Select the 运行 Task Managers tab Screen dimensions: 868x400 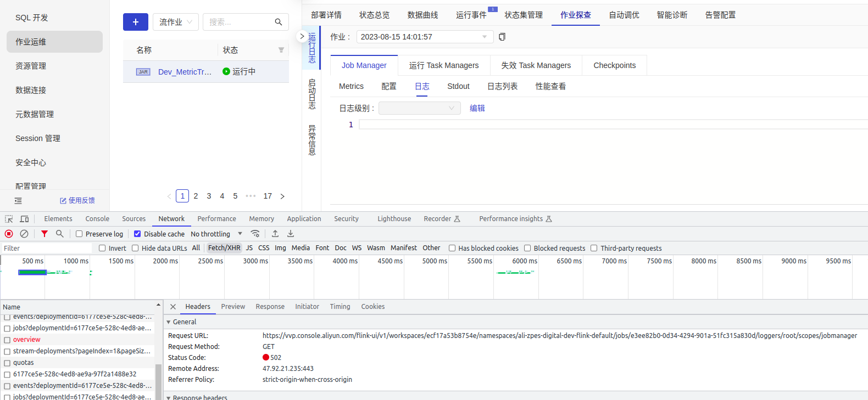coord(444,65)
